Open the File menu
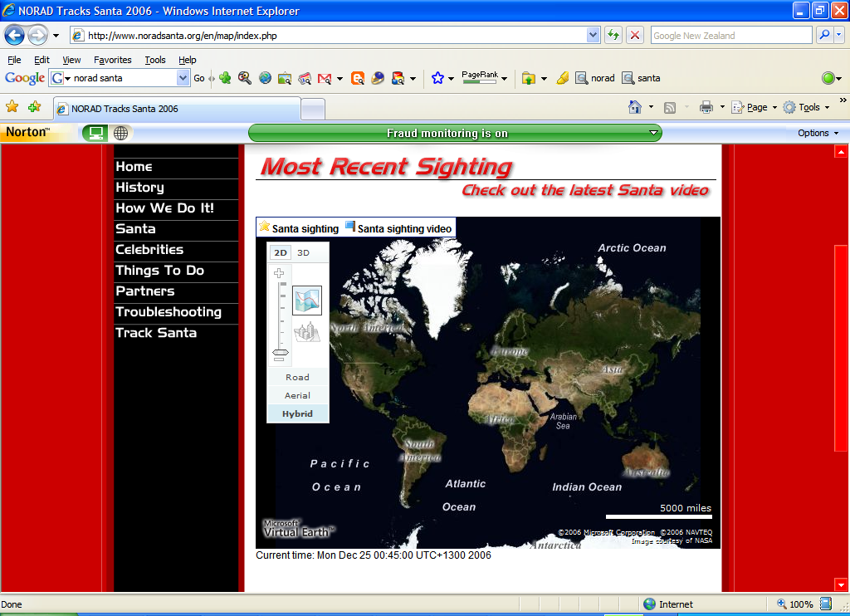The height and width of the screenshot is (616, 850). tap(14, 60)
